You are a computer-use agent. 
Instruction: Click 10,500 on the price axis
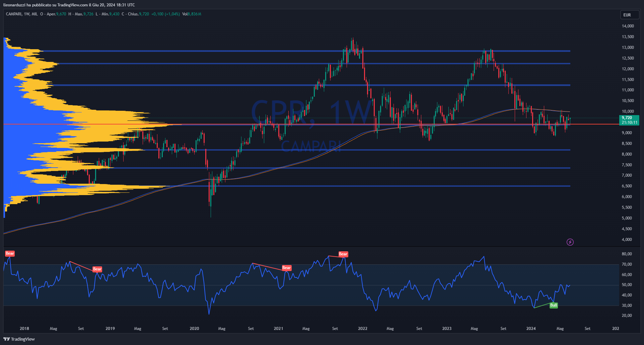pos(628,101)
